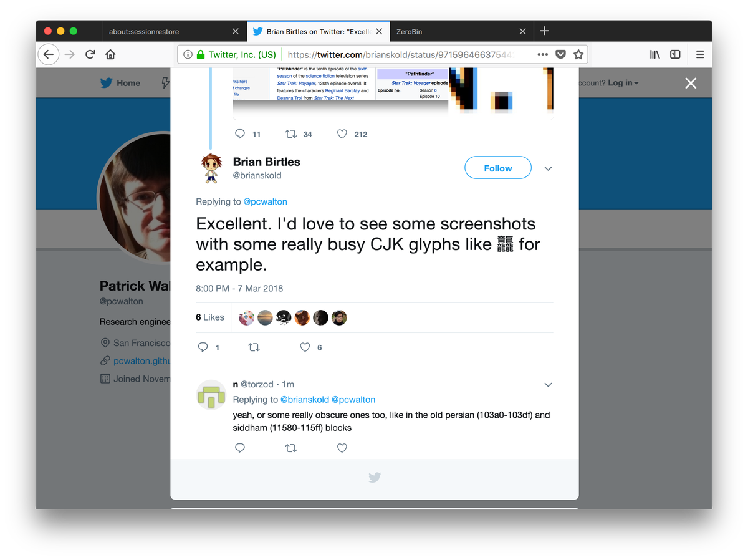Close the about:sessionrestore tab
This screenshot has width=748, height=560.
click(235, 31)
